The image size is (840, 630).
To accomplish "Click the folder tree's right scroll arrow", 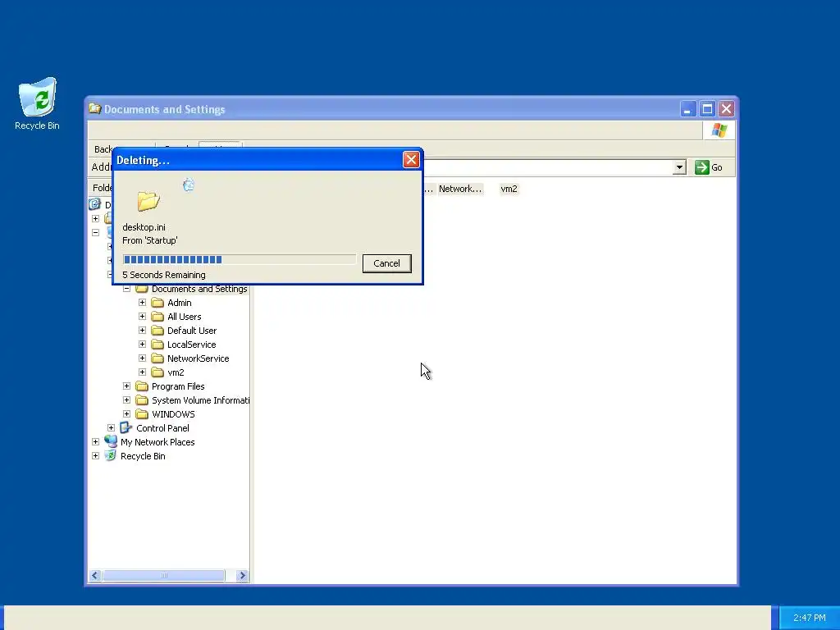I will 242,575.
